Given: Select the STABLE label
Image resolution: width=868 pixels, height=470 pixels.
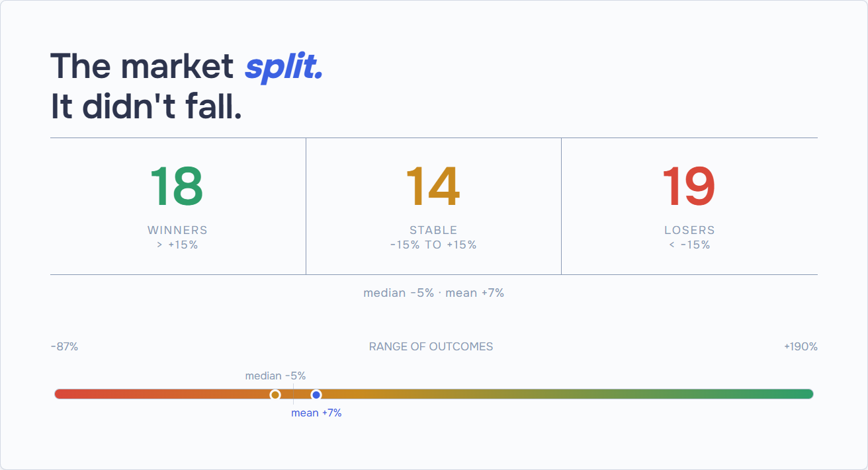Looking at the screenshot, I should pyautogui.click(x=433, y=230).
